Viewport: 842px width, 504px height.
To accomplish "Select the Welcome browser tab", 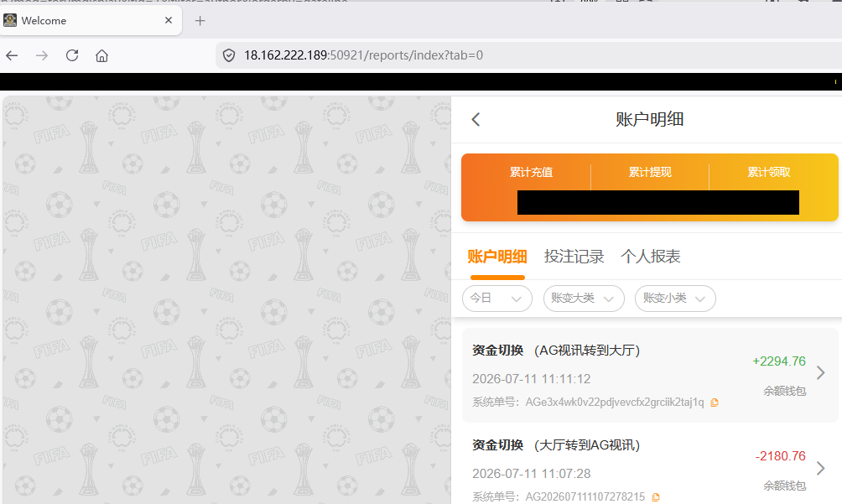I will click(91, 20).
